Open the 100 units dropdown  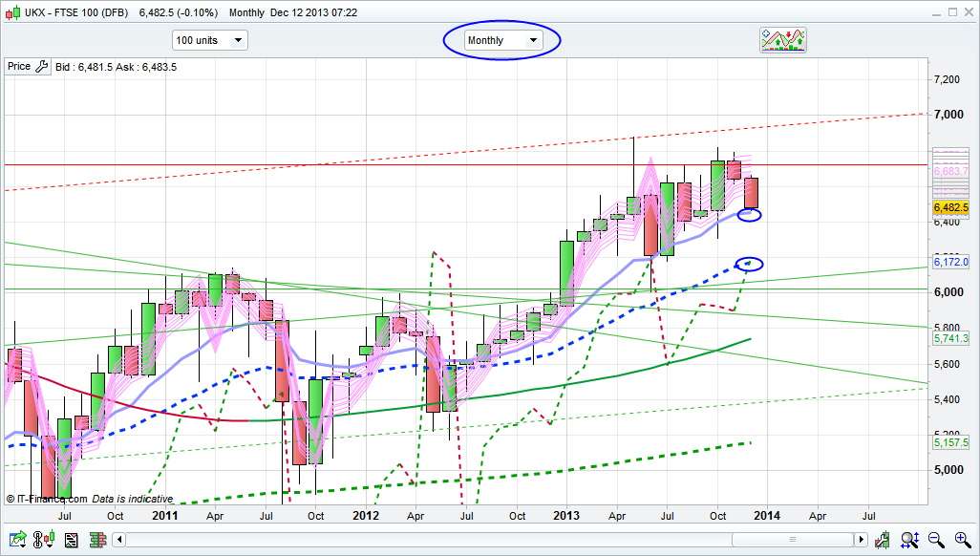209,40
